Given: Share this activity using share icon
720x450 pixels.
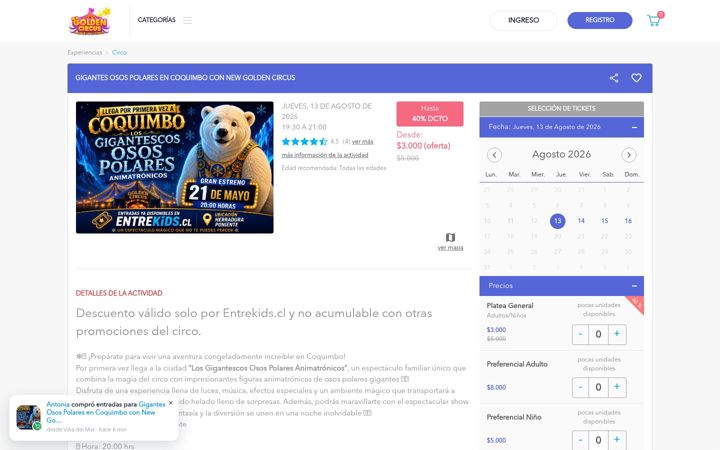Looking at the screenshot, I should click(614, 78).
